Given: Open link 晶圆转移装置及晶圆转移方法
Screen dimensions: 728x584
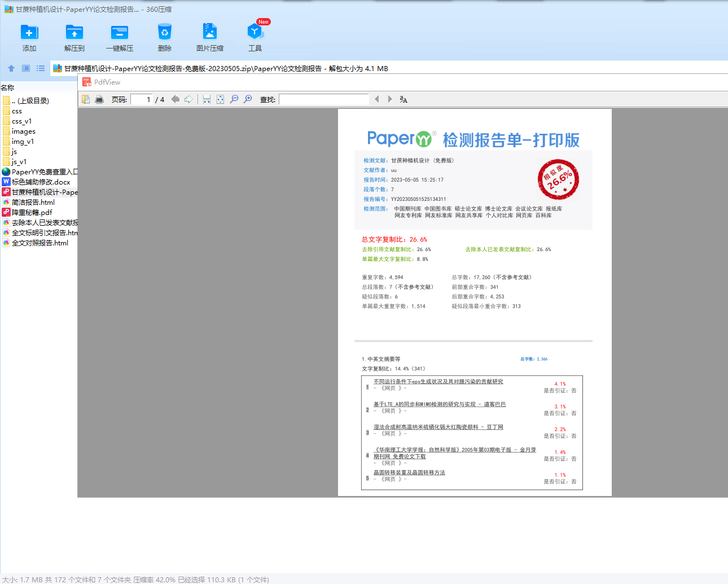Looking at the screenshot, I should [x=409, y=472].
